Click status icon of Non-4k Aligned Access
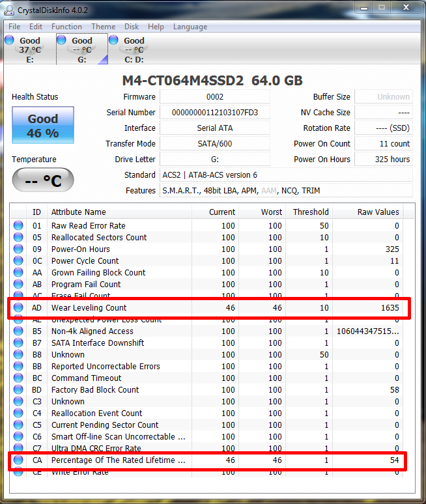Image resolution: width=426 pixels, height=504 pixels. click(18, 331)
